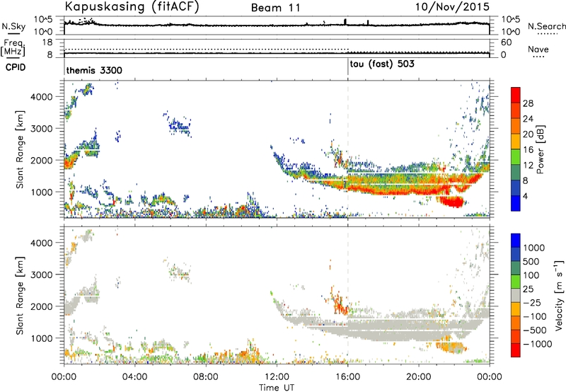Click the -1000 tick on velocity color bar
The width and height of the screenshot is (566, 392).
tap(538, 344)
